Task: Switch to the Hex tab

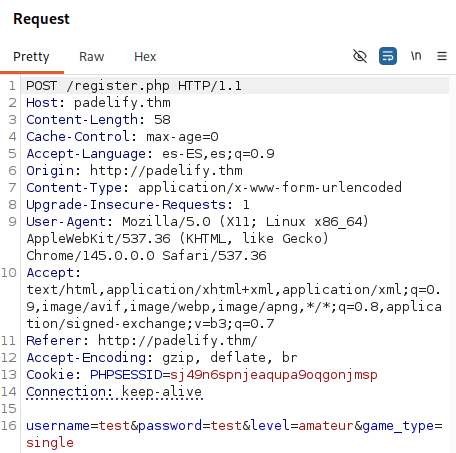Action: pos(145,57)
